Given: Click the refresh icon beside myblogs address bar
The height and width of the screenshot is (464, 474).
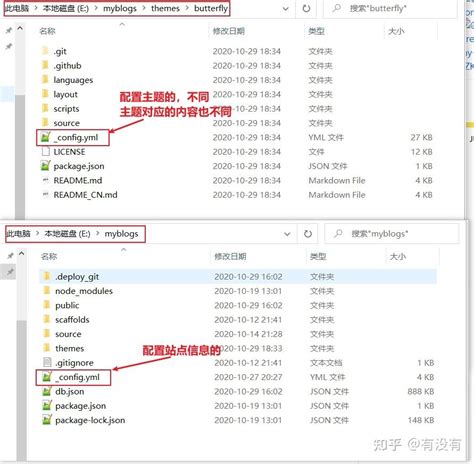Looking at the screenshot, I should [x=308, y=234].
